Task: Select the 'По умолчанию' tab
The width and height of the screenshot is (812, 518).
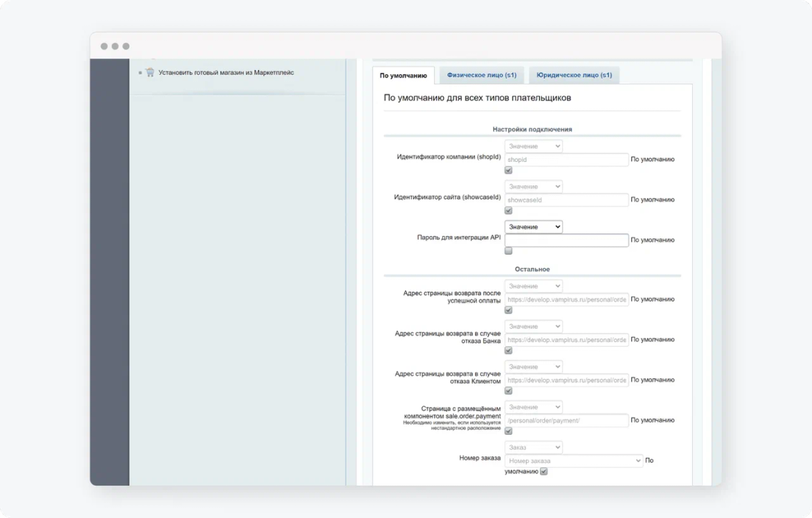Action: click(x=403, y=75)
